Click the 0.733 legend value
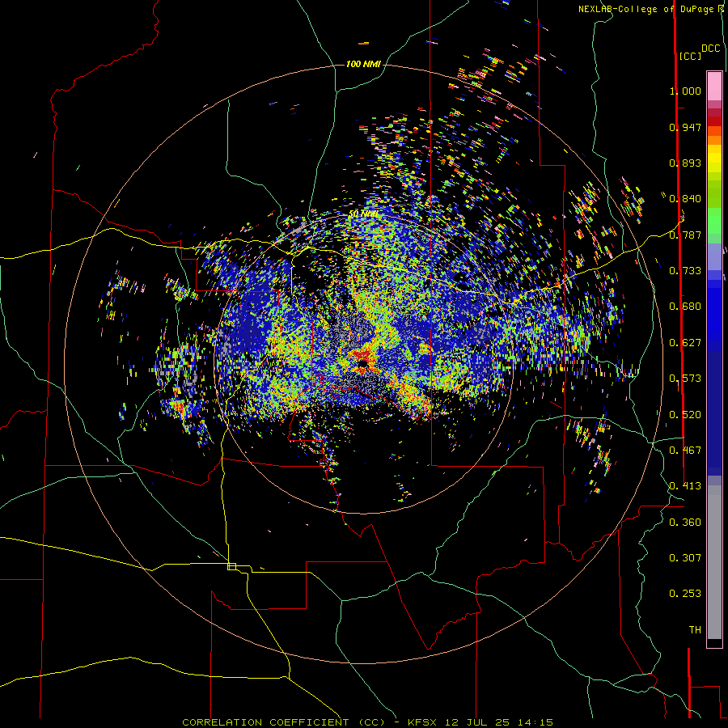Viewport: 728px width, 728px height. pos(685,271)
